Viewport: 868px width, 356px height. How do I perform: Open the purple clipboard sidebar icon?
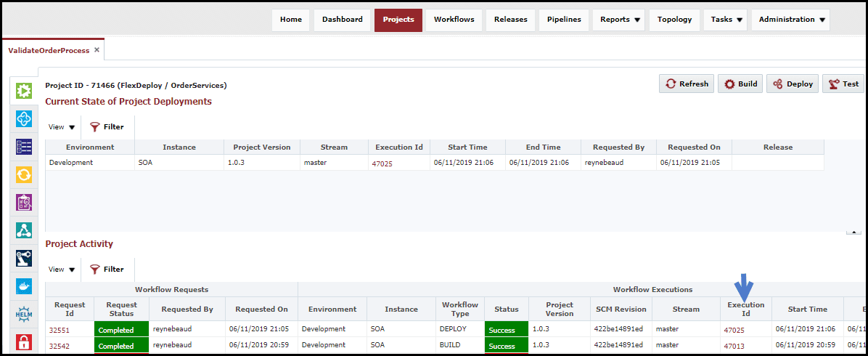(x=24, y=203)
